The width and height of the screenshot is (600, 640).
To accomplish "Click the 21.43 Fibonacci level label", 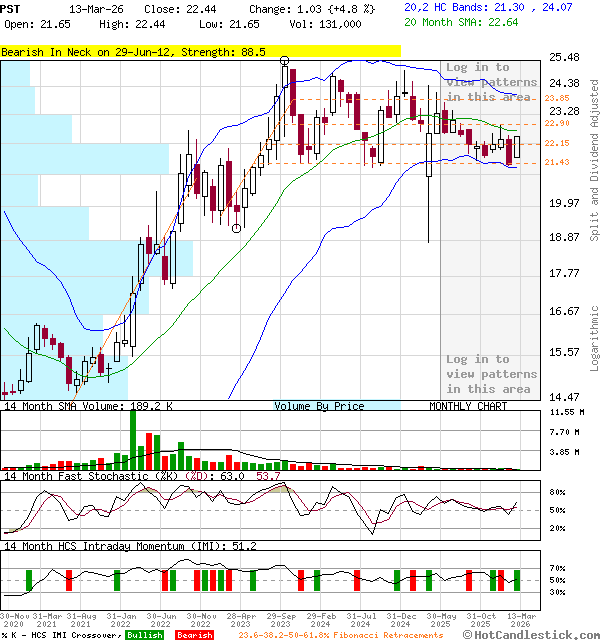I will point(557,162).
